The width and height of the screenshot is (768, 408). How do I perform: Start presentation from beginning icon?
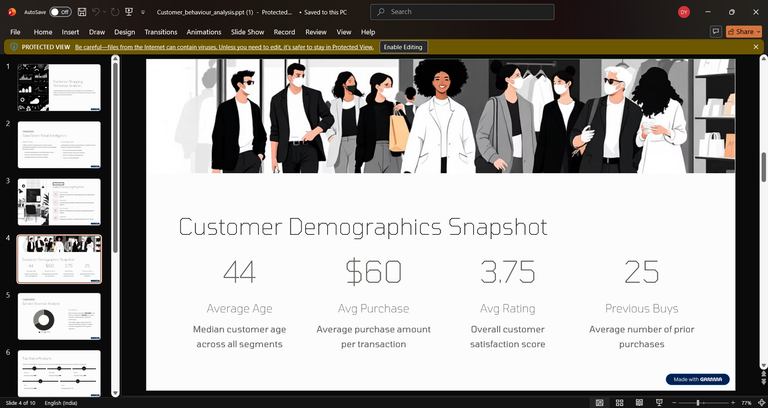pyautogui.click(x=129, y=12)
